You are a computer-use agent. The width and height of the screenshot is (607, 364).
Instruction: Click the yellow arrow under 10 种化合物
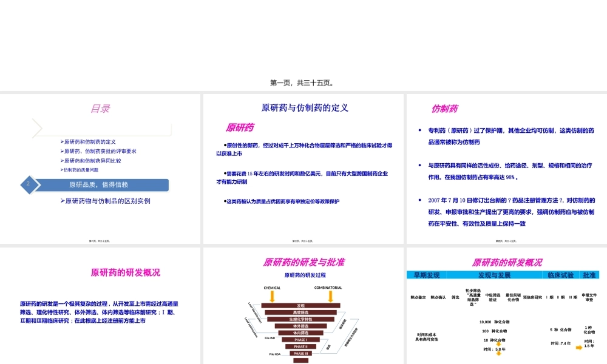click(499, 344)
